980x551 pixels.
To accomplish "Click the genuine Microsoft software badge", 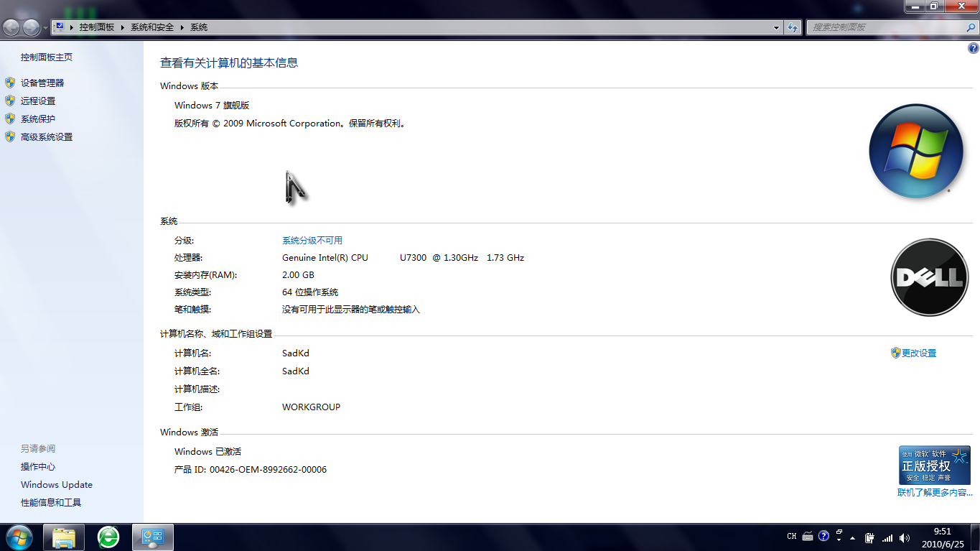I will 935,465.
